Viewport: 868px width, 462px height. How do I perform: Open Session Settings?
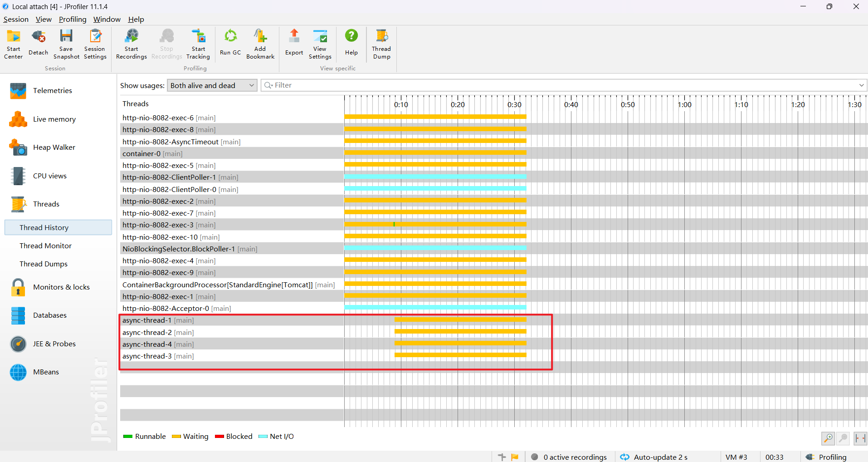coord(95,44)
